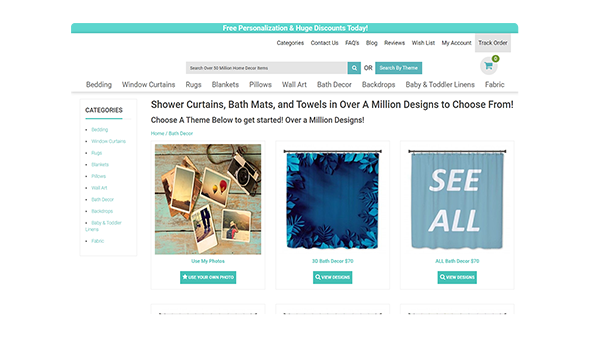Click Home breadcrumb link

(x=157, y=134)
